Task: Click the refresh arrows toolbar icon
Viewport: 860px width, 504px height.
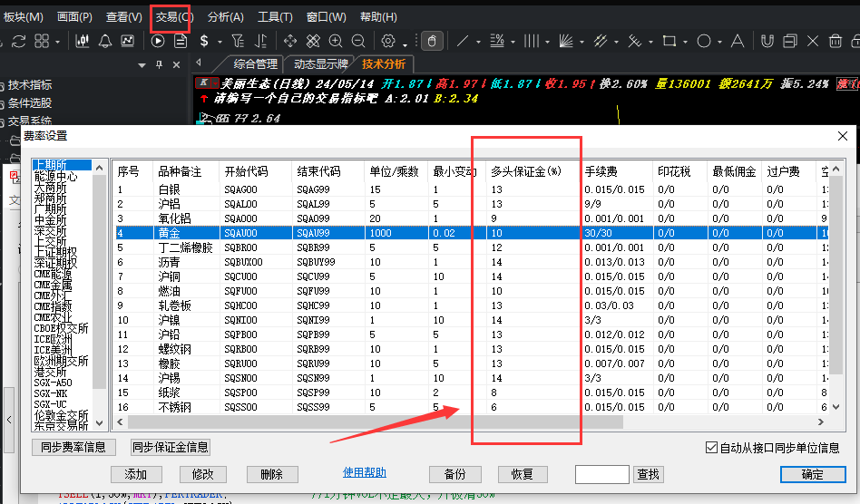Action: (x=19, y=41)
